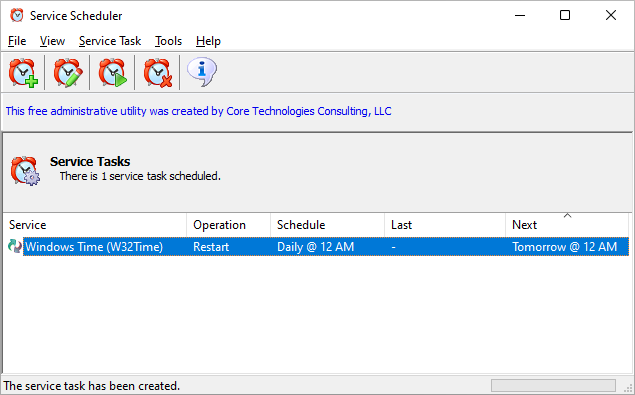Open the View menu
The image size is (635, 395).
point(52,41)
